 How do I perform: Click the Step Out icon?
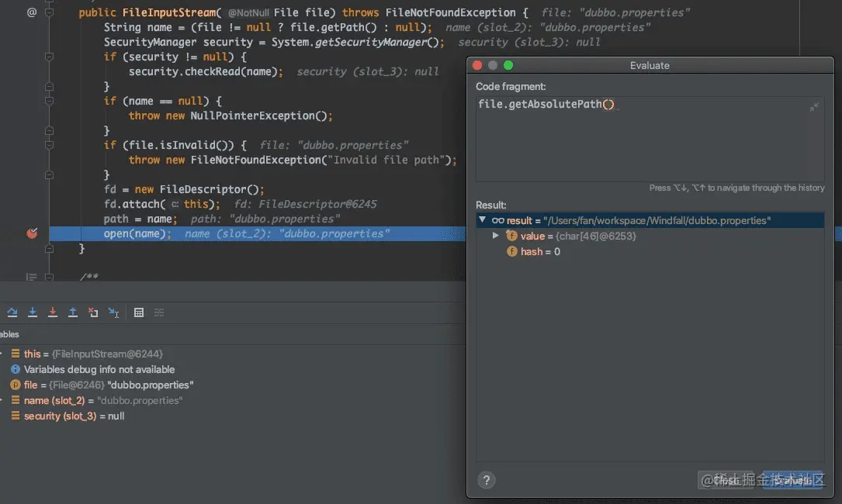[72, 312]
